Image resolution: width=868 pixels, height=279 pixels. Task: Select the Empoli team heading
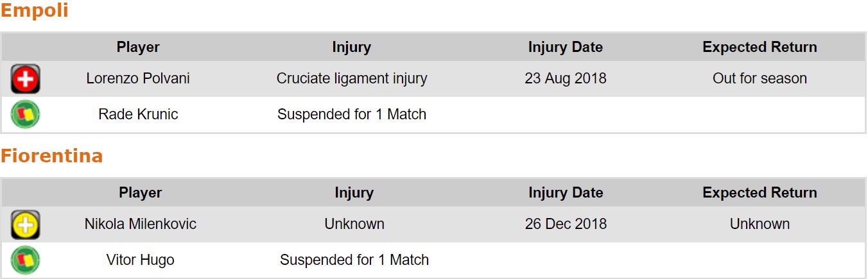(35, 11)
